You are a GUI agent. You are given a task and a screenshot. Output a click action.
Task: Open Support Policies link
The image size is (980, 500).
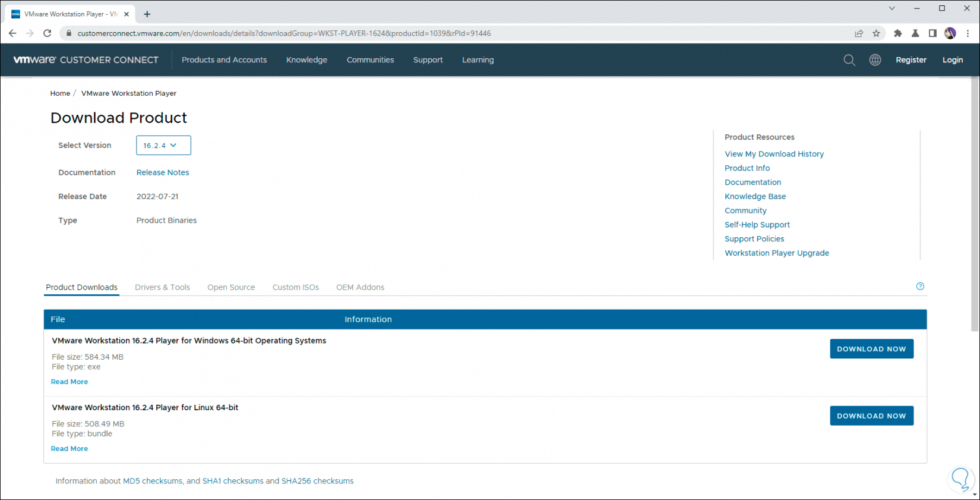[x=754, y=239]
